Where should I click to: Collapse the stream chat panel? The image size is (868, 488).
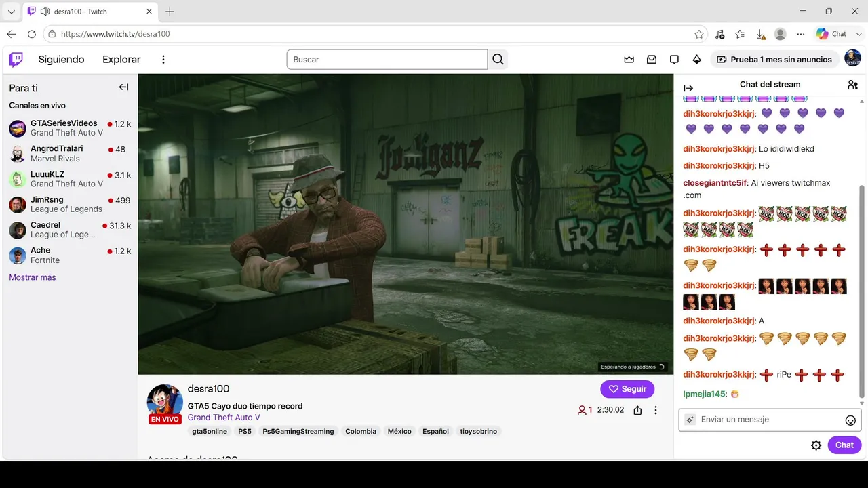tap(688, 88)
